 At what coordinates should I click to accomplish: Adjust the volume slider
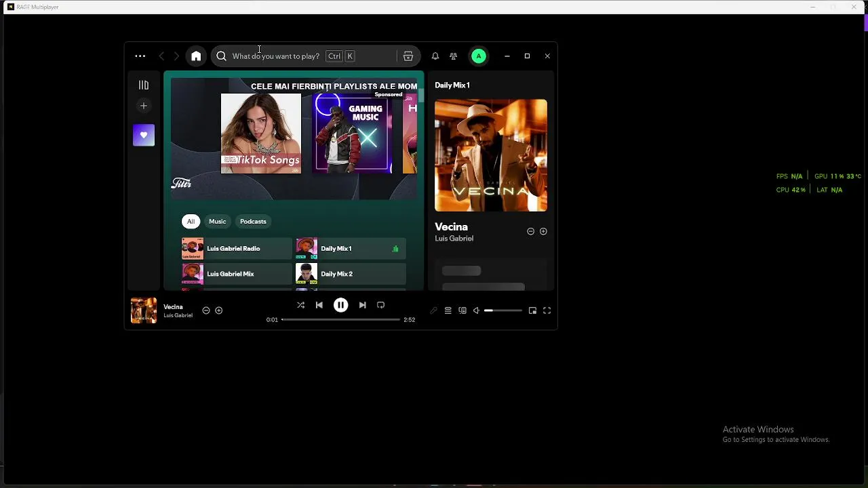click(503, 310)
